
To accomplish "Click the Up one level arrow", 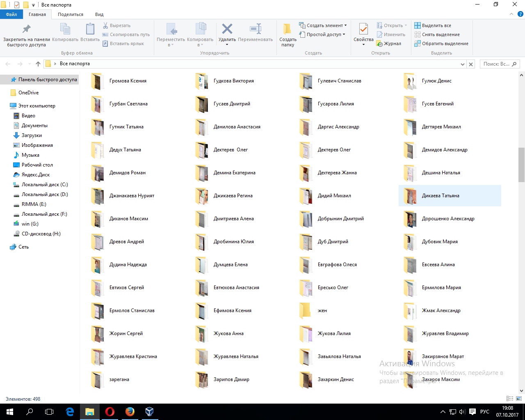I will [38, 64].
